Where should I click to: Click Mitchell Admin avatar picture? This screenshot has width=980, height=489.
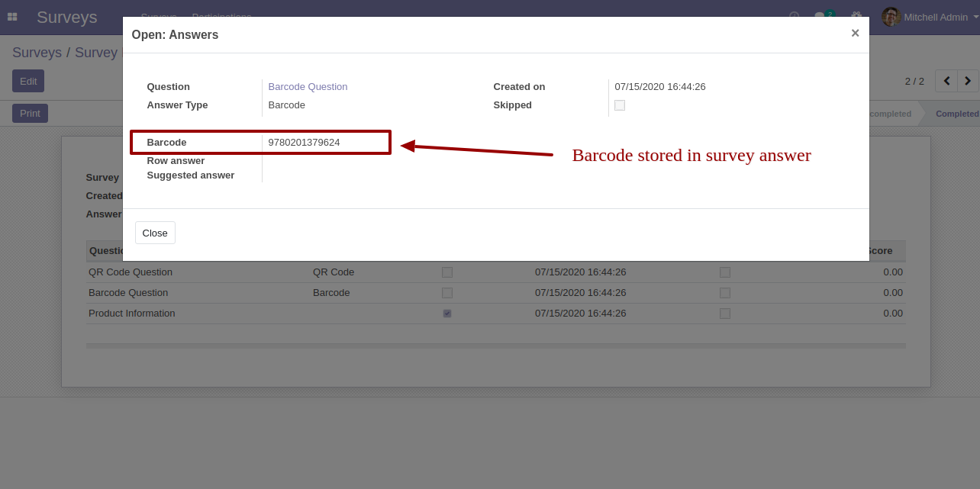[x=891, y=17]
